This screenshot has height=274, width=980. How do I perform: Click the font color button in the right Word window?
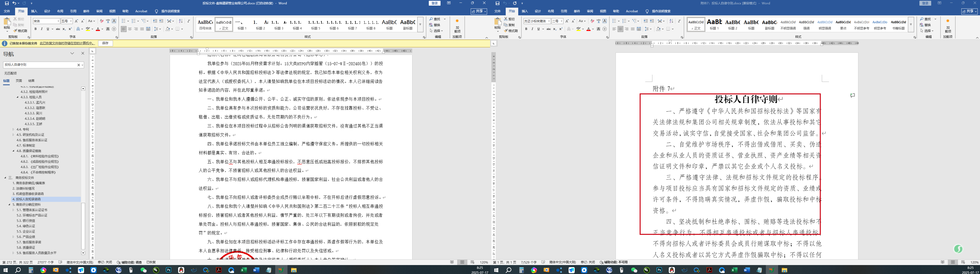pyautogui.click(x=589, y=29)
